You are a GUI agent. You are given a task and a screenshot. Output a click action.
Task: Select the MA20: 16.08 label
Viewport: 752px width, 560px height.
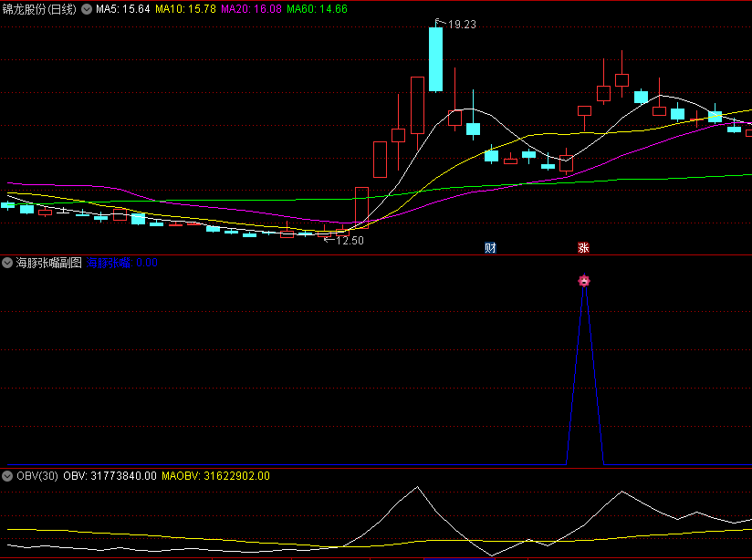pos(251,9)
